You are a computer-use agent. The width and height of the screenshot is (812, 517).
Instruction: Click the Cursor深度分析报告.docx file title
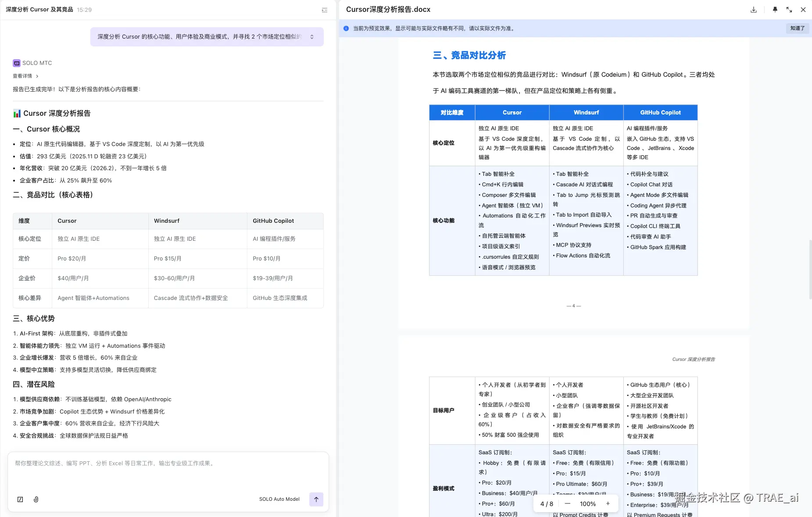tap(388, 10)
